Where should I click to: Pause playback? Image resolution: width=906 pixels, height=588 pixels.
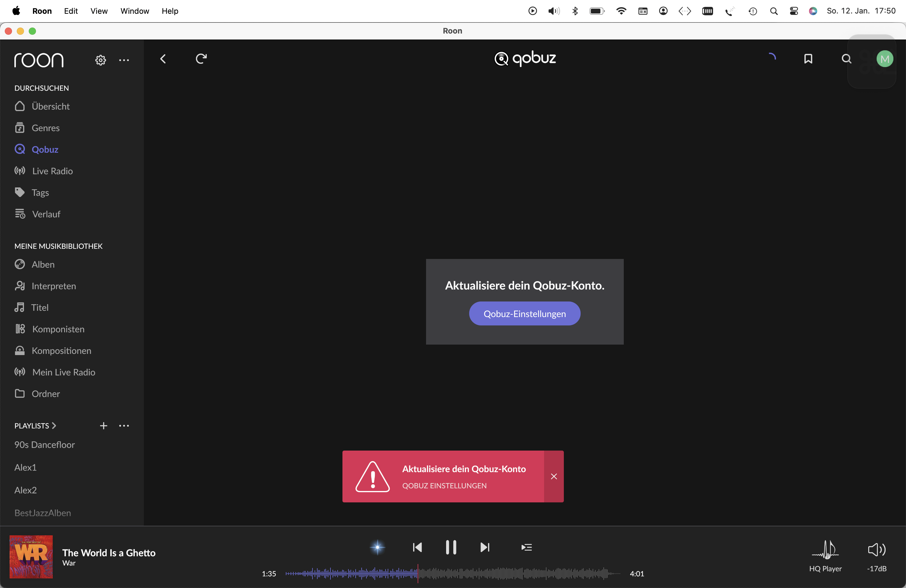[x=451, y=547]
